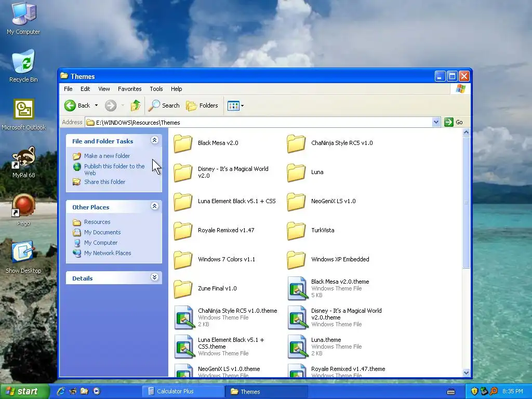Open the Back history dropdown arrow
Image resolution: width=532 pixels, height=399 pixels.
(96, 105)
